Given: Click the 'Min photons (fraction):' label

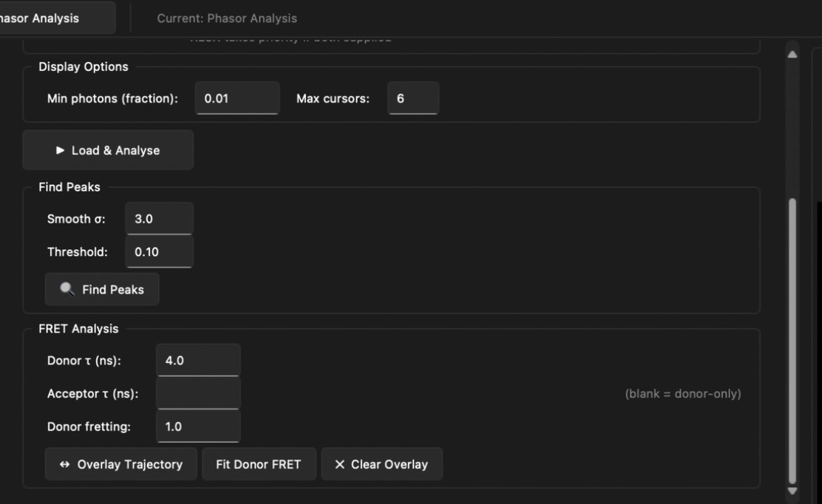Looking at the screenshot, I should (x=112, y=98).
